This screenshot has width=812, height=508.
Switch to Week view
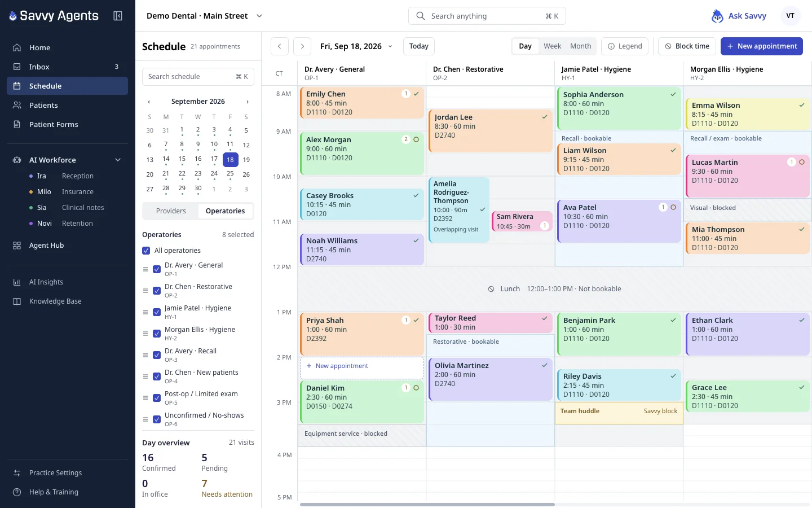coord(552,46)
